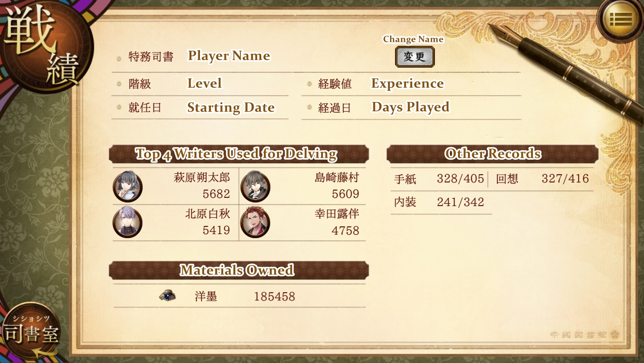The height and width of the screenshot is (363, 644).
Task: Click the 洋墨 count 185458
Action: [x=274, y=297]
